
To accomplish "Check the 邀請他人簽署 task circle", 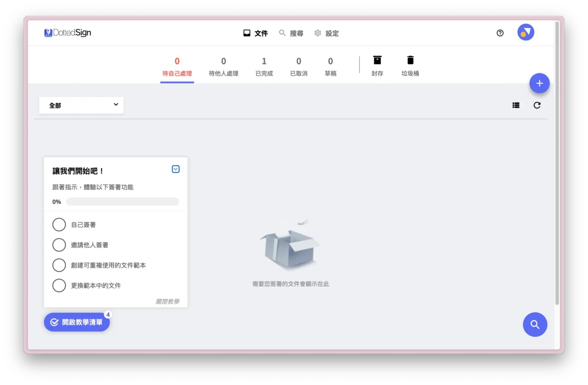I will [59, 245].
